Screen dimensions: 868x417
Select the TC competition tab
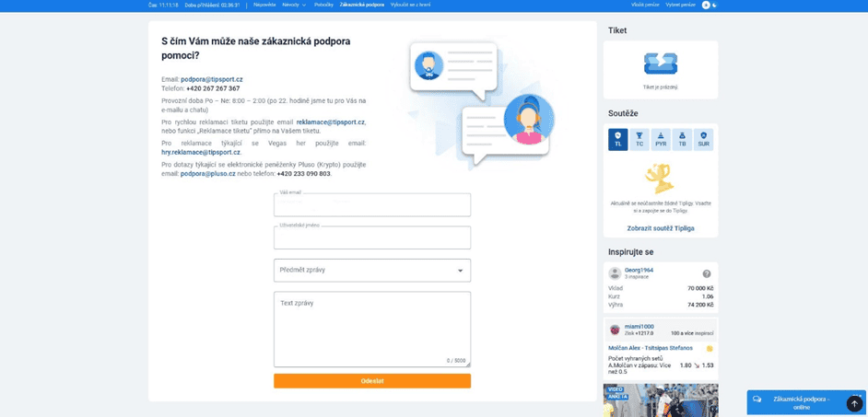(x=639, y=140)
